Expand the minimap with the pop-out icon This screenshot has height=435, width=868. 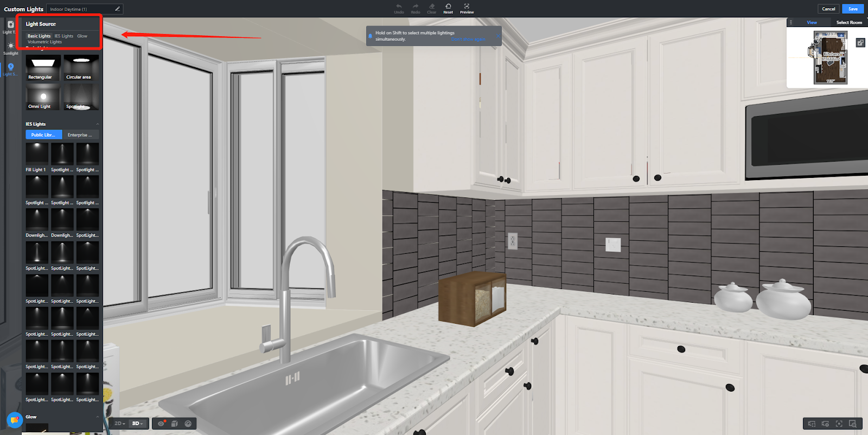tap(860, 42)
